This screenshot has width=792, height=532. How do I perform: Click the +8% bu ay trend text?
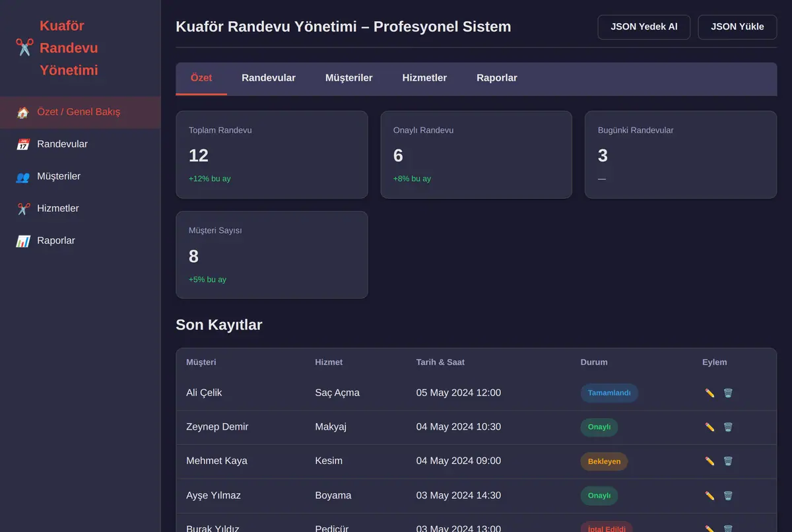point(412,179)
